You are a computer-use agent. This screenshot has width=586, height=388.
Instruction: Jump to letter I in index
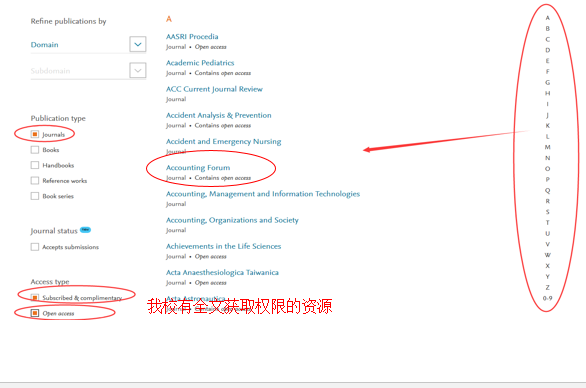[x=548, y=104]
